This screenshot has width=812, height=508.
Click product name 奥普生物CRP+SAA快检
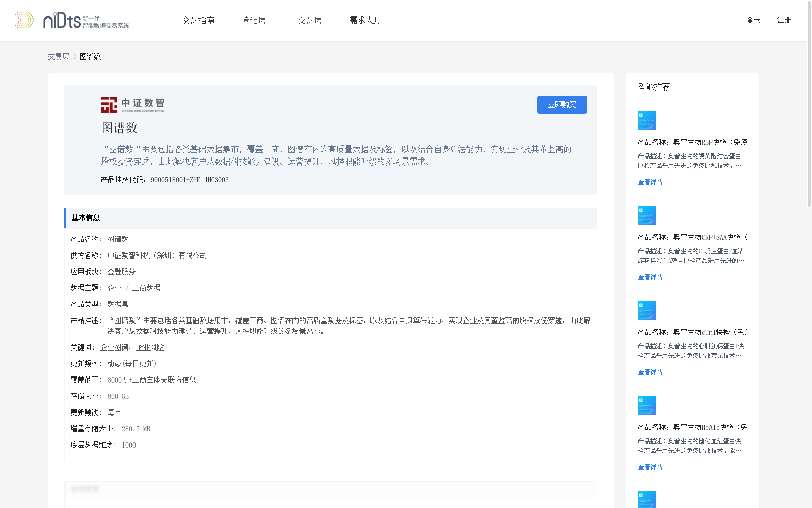pos(692,237)
